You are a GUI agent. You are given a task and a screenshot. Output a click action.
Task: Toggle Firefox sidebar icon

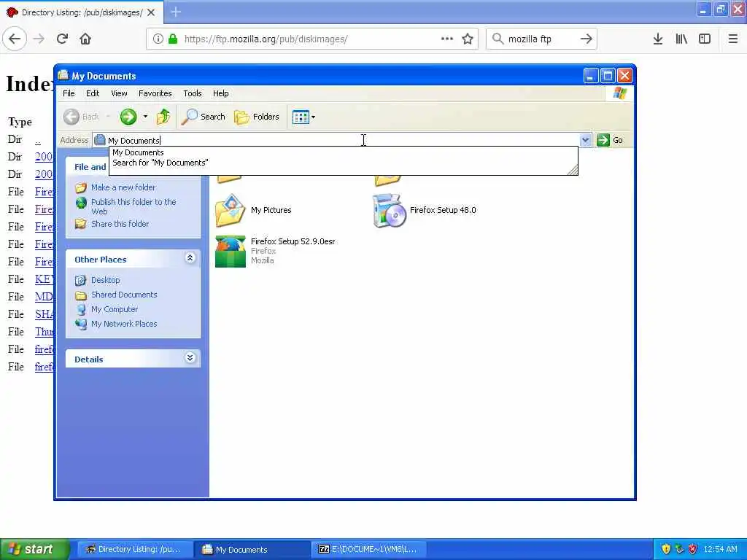click(x=705, y=39)
